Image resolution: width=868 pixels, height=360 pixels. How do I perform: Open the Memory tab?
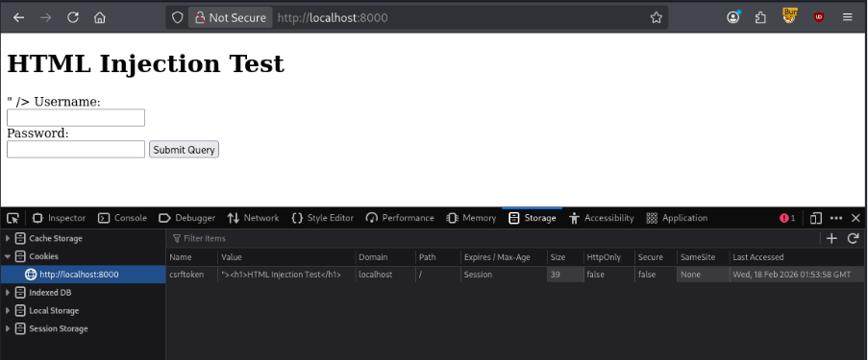pyautogui.click(x=472, y=218)
